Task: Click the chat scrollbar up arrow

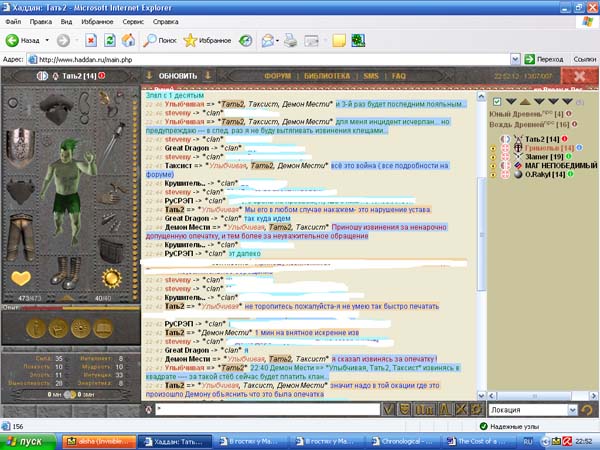Action: click(x=481, y=96)
